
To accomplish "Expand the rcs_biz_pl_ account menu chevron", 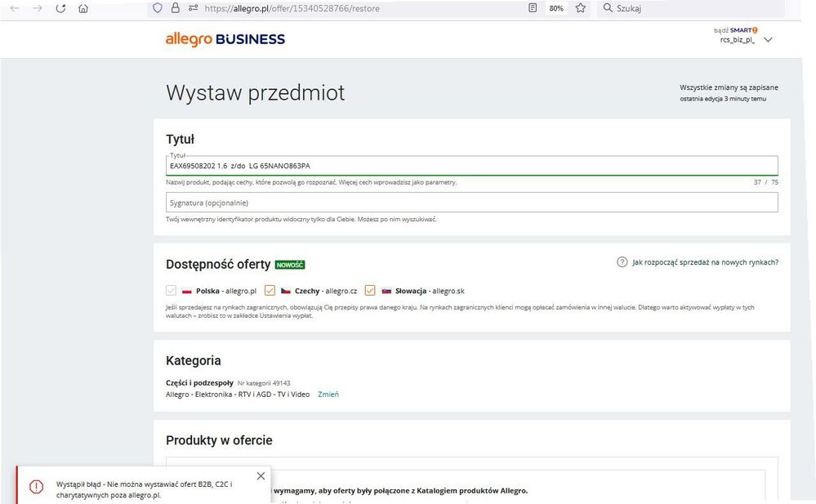I will point(768,40).
